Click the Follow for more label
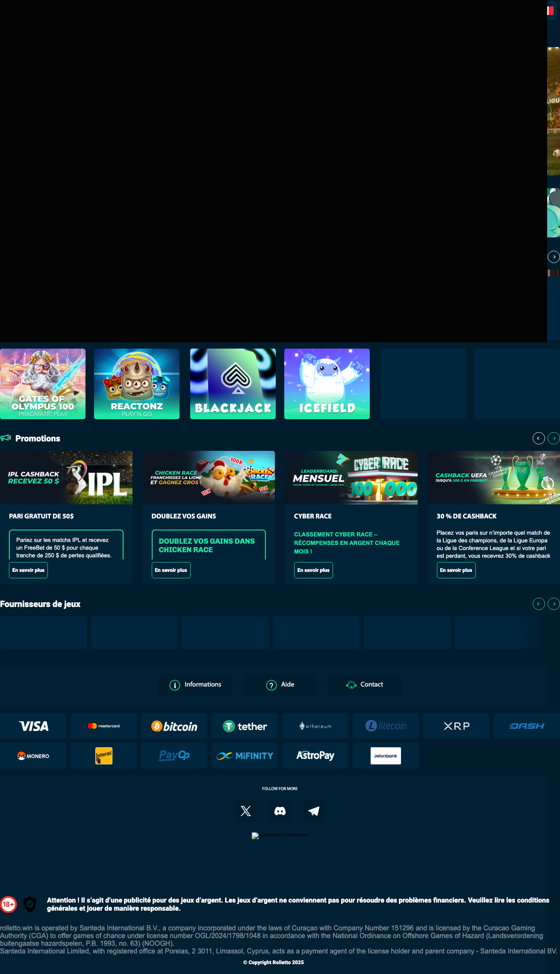The width and height of the screenshot is (560, 974). tap(280, 788)
